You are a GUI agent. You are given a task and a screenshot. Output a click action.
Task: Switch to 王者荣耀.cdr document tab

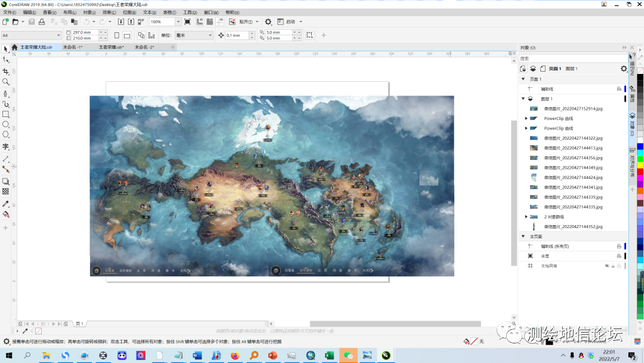click(112, 47)
